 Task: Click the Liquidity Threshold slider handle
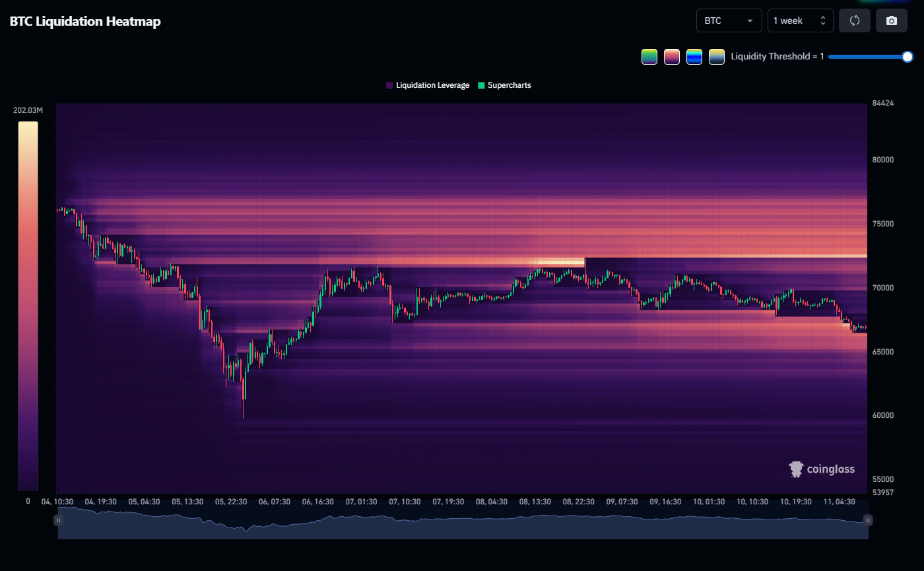pyautogui.click(x=907, y=57)
